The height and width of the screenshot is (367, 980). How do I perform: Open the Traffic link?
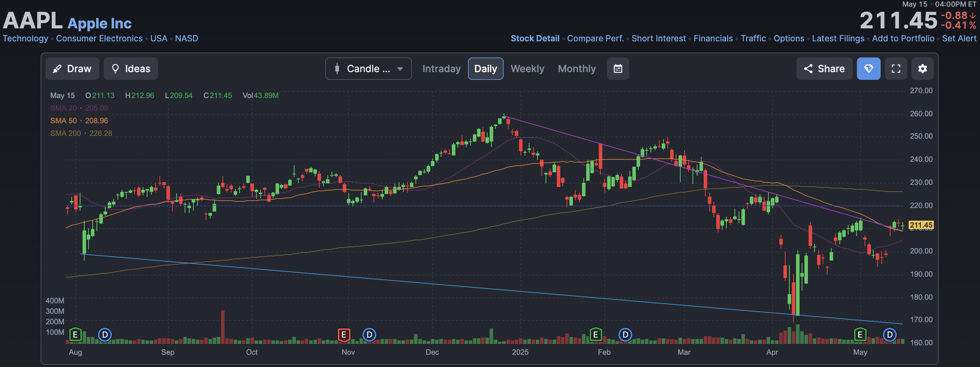(x=753, y=39)
